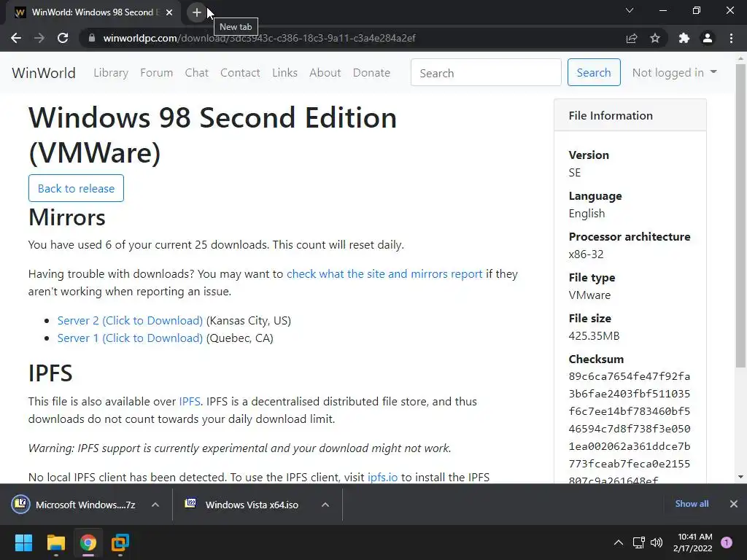Click the page vertical scrollbar thumb

[x=740, y=215]
